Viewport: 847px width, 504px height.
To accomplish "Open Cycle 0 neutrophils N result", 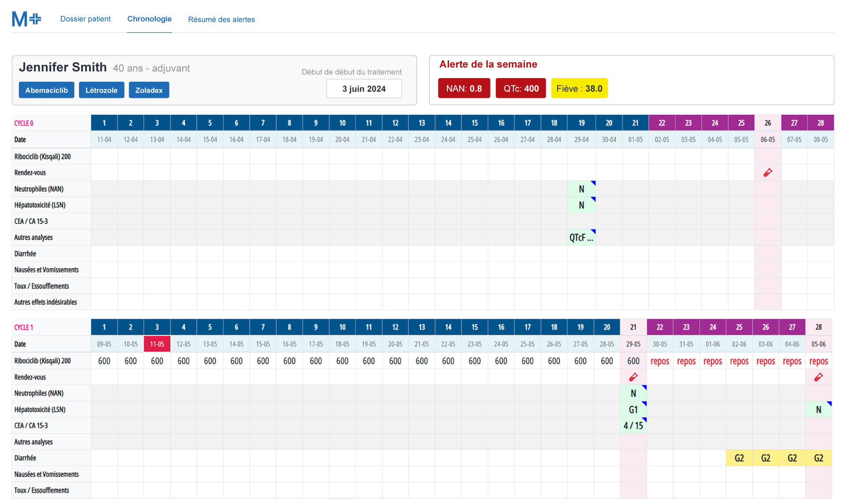I will coord(581,189).
